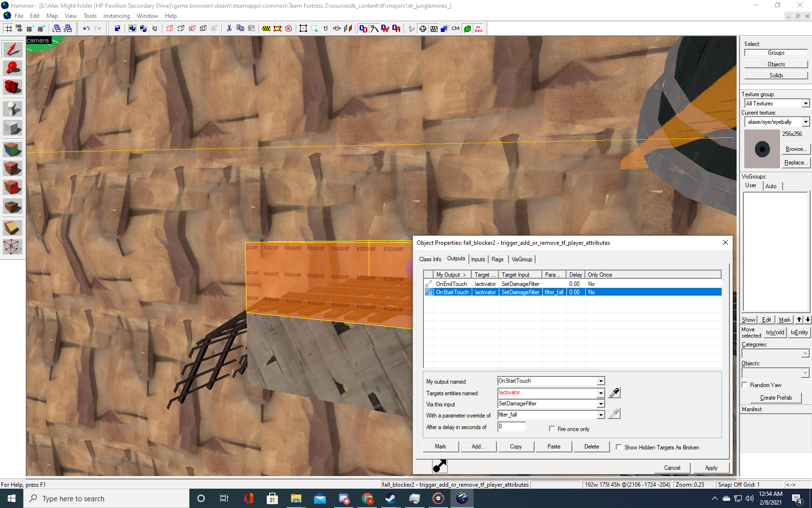Open Steam from the taskbar
This screenshot has height=508, width=812.
(x=391, y=498)
